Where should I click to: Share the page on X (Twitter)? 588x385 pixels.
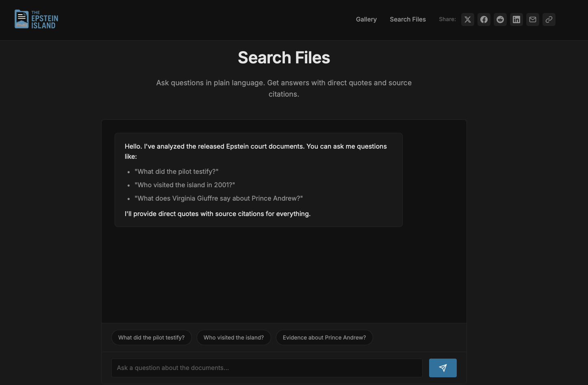tap(467, 19)
